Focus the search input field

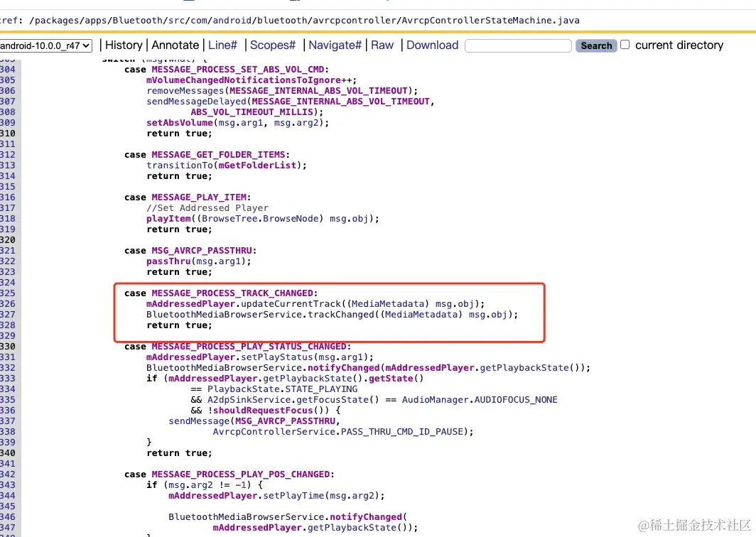click(518, 45)
